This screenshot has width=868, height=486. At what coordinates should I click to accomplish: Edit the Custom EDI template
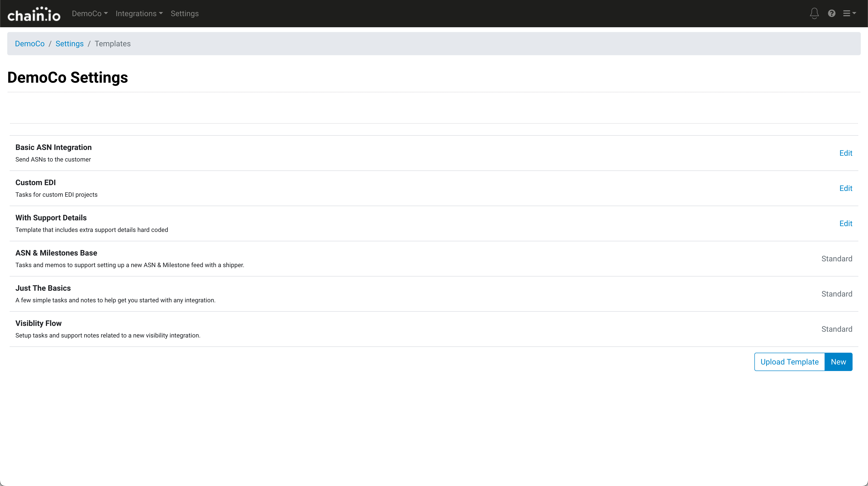tap(845, 188)
